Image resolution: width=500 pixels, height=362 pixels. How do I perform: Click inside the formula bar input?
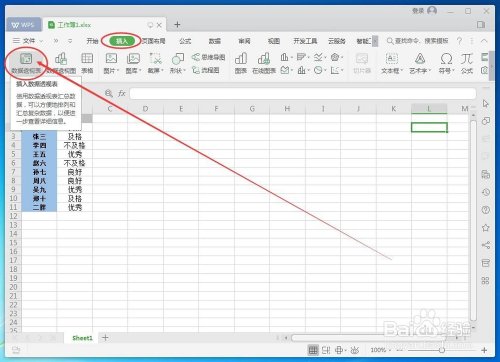pos(302,94)
